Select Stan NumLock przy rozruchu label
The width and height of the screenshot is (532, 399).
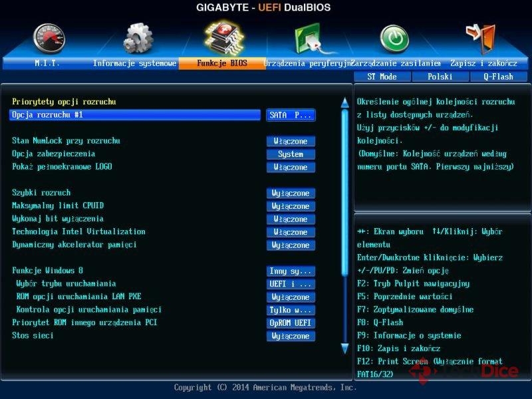click(66, 140)
